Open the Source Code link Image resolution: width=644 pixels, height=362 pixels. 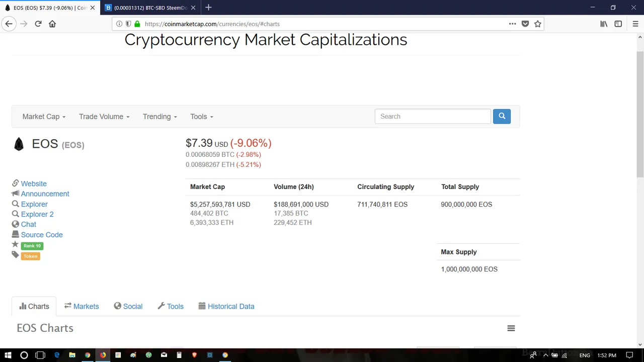click(x=42, y=235)
